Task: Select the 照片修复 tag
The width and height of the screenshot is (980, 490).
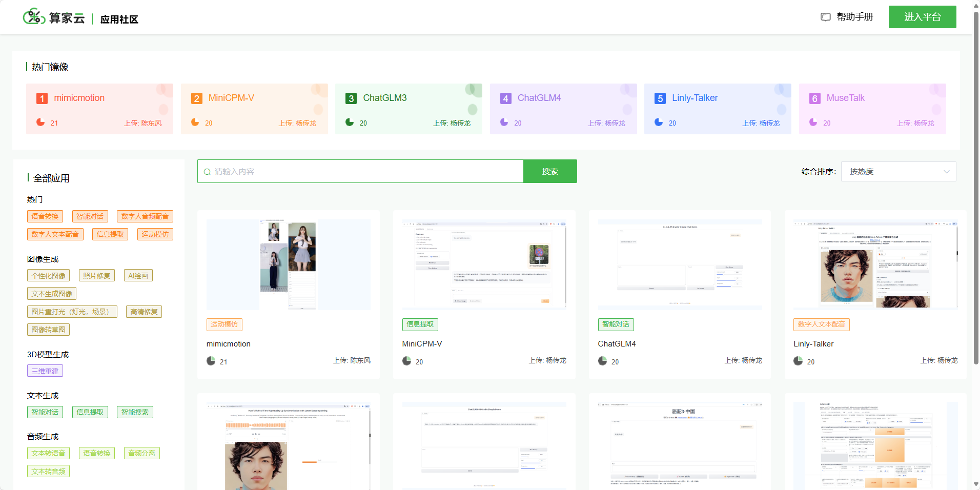Action: coord(97,276)
